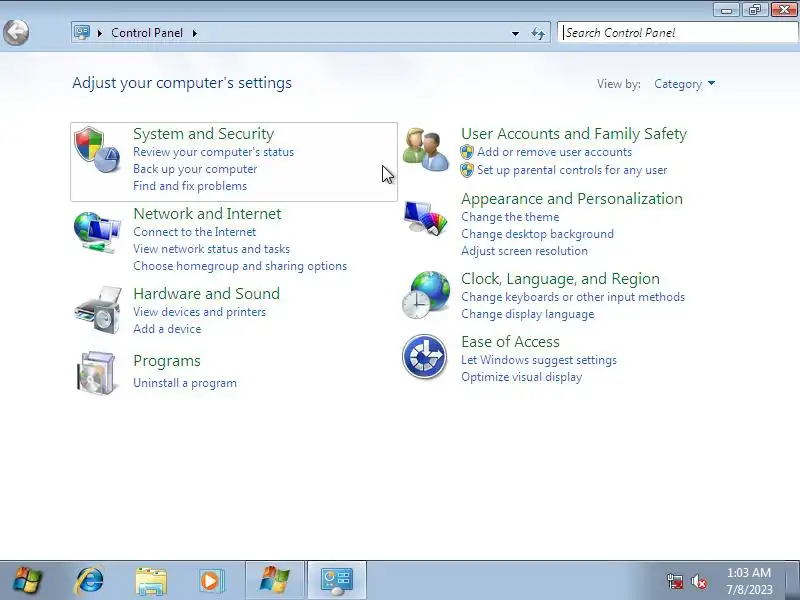Expand the arrow after Control Panel in the breadcrumb

click(195, 33)
